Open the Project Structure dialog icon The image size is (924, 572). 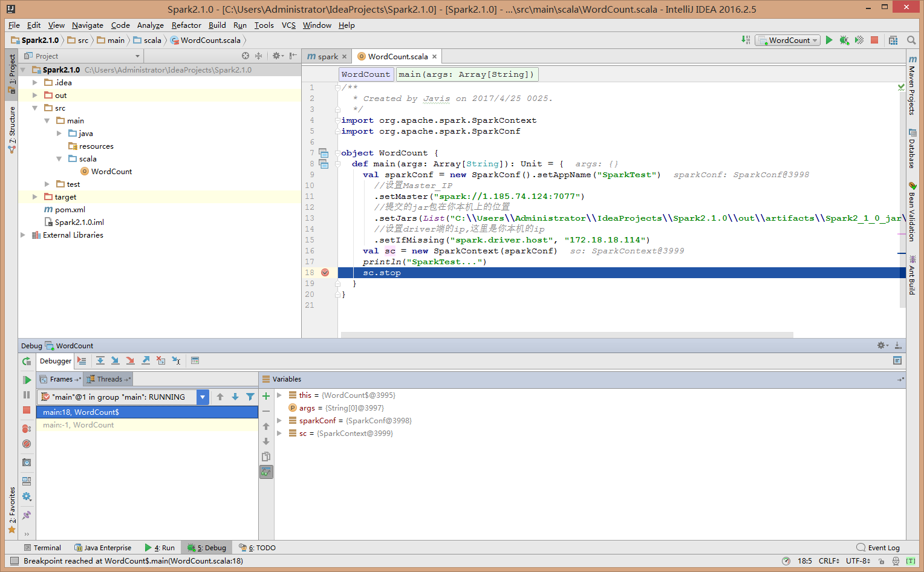tap(893, 40)
